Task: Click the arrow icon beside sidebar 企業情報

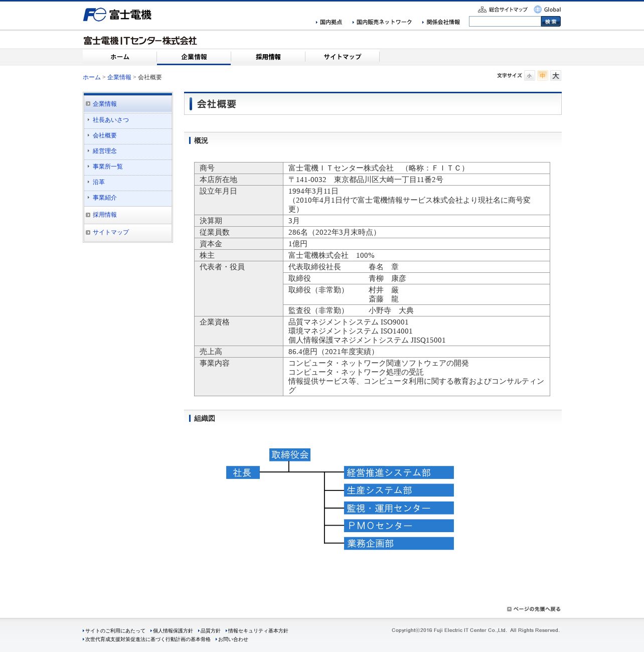Action: click(88, 104)
